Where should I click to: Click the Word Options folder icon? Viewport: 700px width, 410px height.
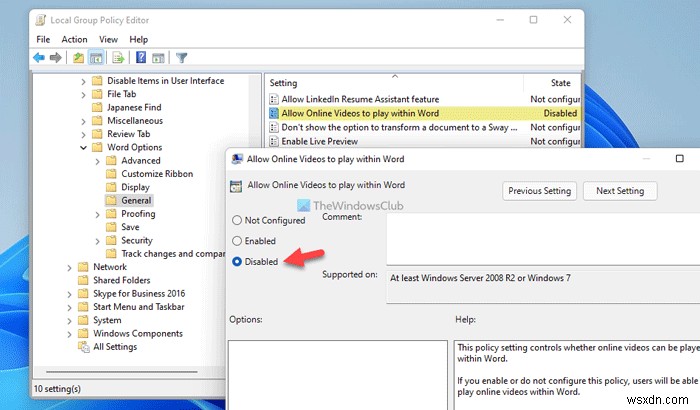point(97,147)
